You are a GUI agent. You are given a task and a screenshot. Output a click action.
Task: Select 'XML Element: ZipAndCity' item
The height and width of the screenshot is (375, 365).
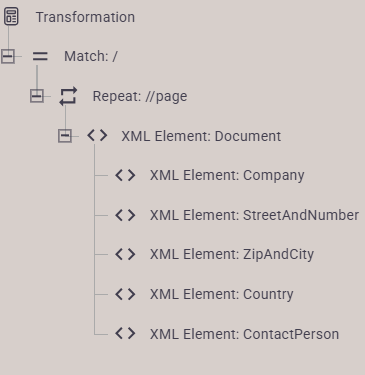(232, 255)
